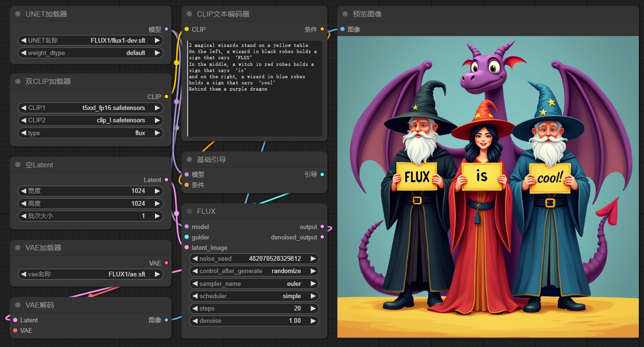This screenshot has width=644, height=347.
Task: Click the yellow CLIP output port on 双CLIP加载器
Action: (166, 97)
